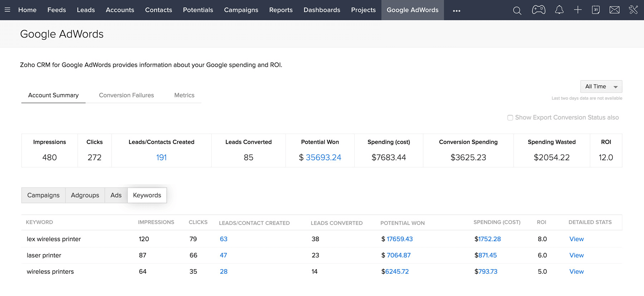Enable Show Export Conversion Status checkbox
The height and width of the screenshot is (296, 644).
coord(510,118)
